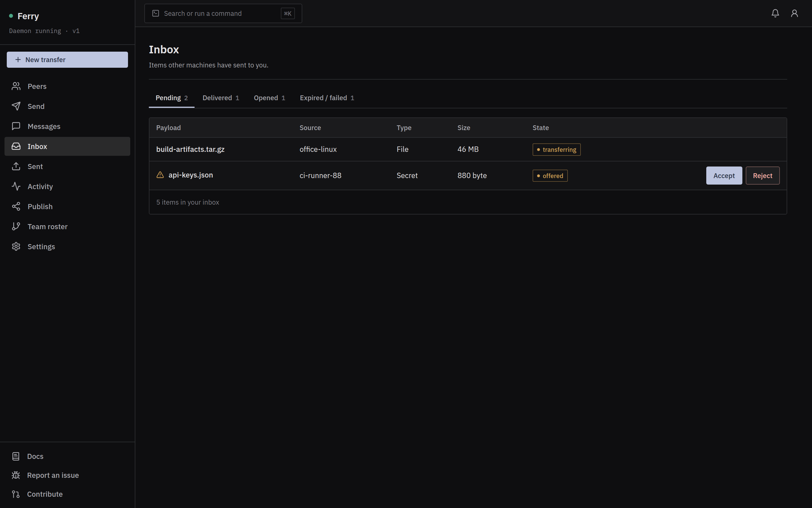Click the Messages chat bubble icon
The width and height of the screenshot is (812, 508).
[16, 126]
